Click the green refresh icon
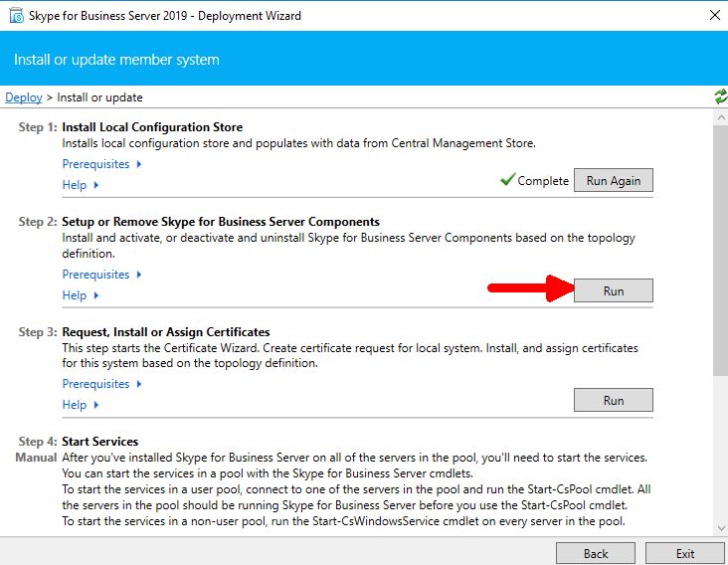The image size is (728, 565). [x=721, y=96]
